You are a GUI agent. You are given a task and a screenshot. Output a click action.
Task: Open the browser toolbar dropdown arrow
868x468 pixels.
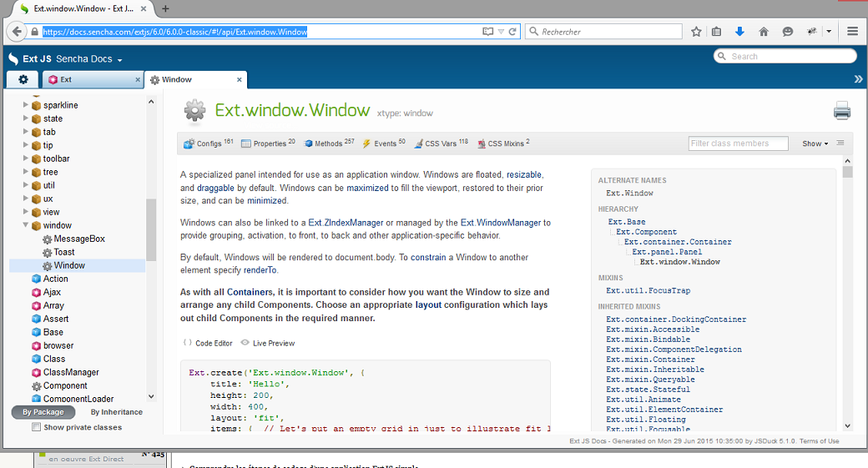(829, 32)
